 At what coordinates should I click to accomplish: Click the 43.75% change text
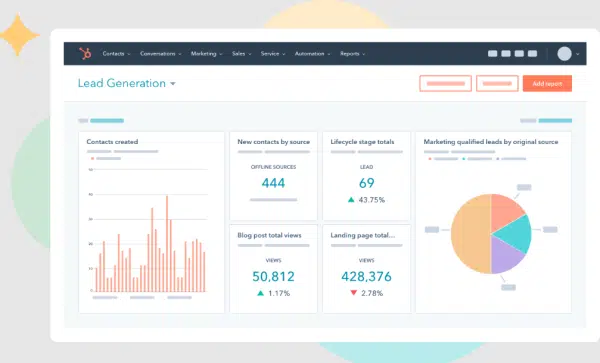tap(372, 200)
